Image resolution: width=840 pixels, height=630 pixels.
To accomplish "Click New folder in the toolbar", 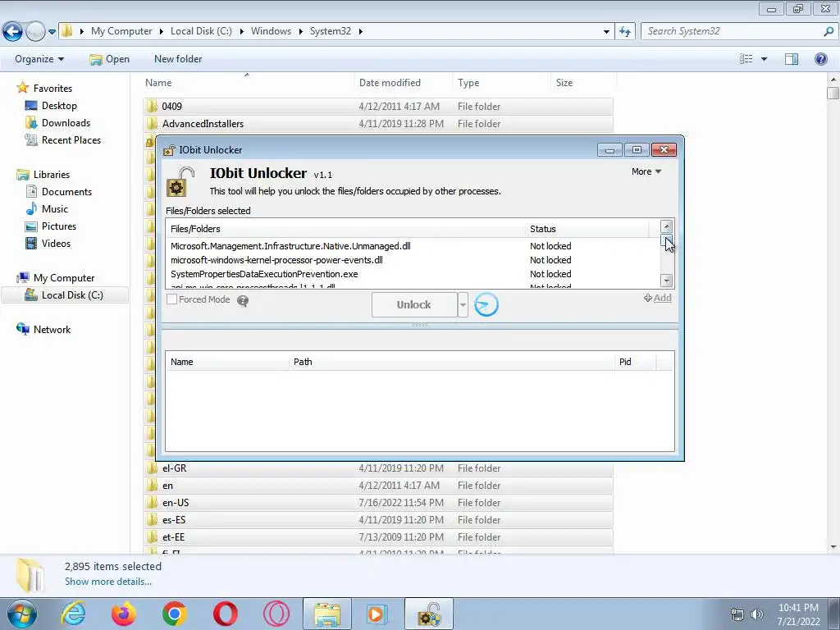I will [178, 59].
